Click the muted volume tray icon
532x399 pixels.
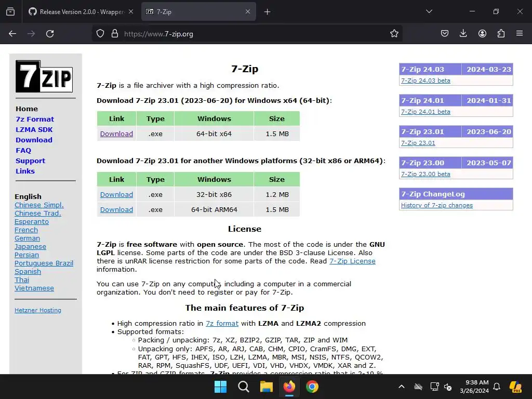pos(448,387)
